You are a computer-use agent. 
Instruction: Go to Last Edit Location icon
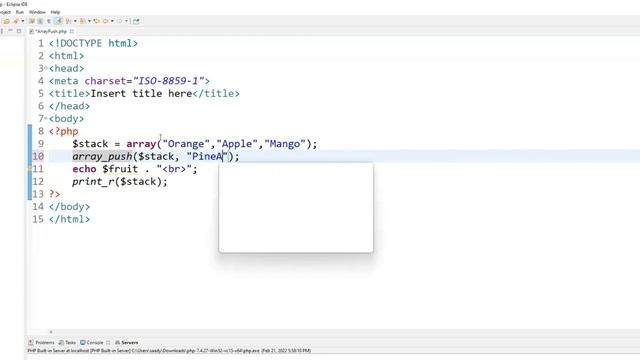click(x=97, y=21)
